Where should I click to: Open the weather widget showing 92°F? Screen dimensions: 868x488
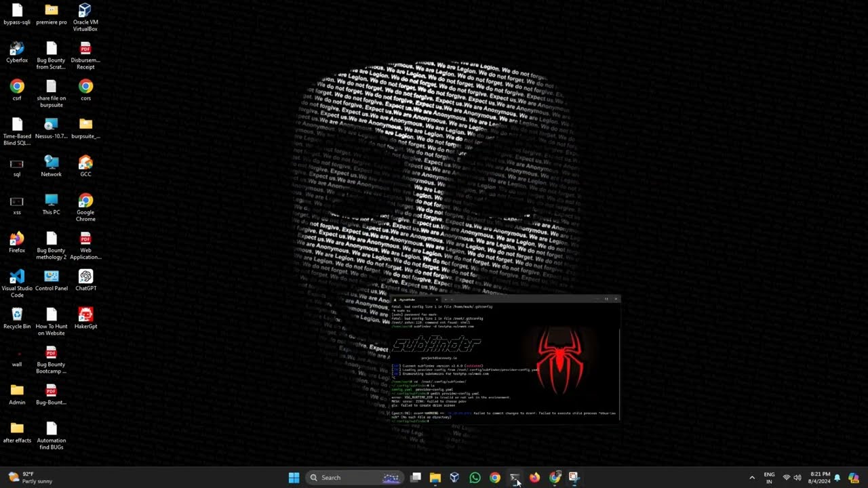click(31, 478)
